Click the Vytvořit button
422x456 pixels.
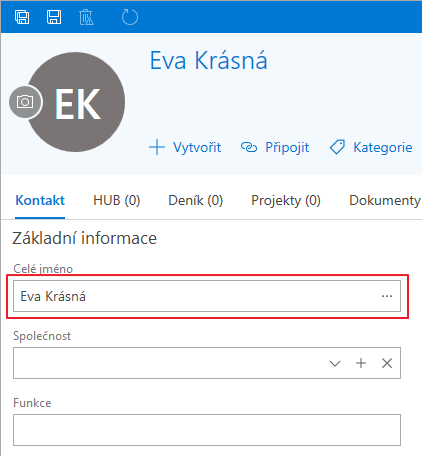185,147
